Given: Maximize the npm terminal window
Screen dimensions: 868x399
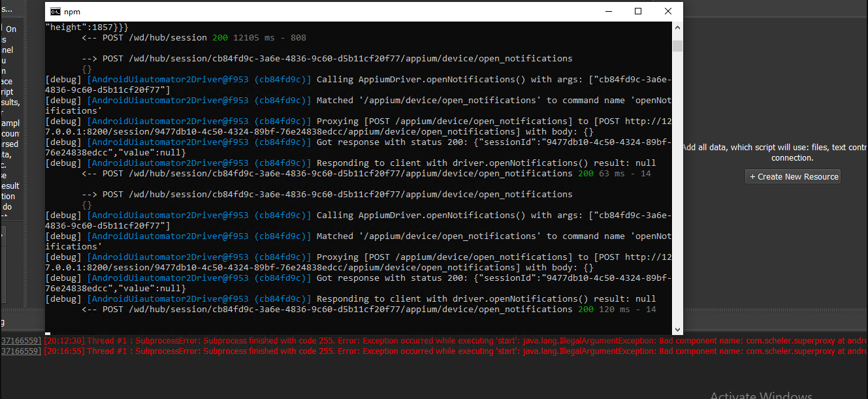Looking at the screenshot, I should pos(638,11).
